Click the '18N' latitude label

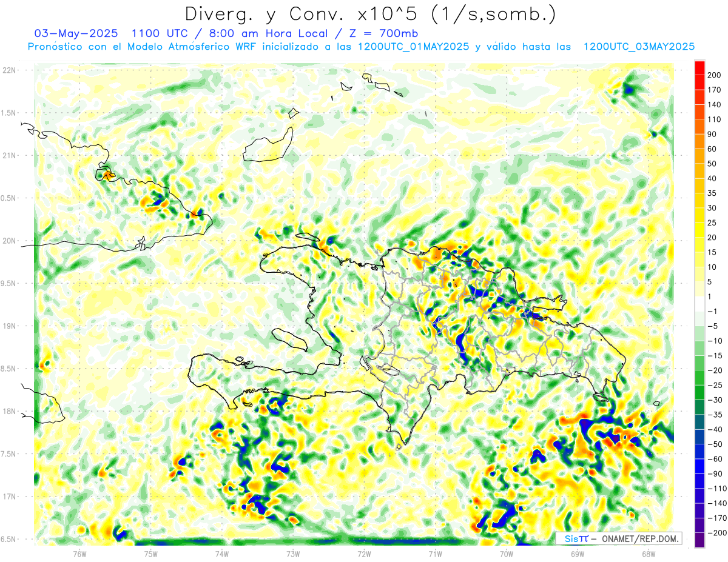9,412
